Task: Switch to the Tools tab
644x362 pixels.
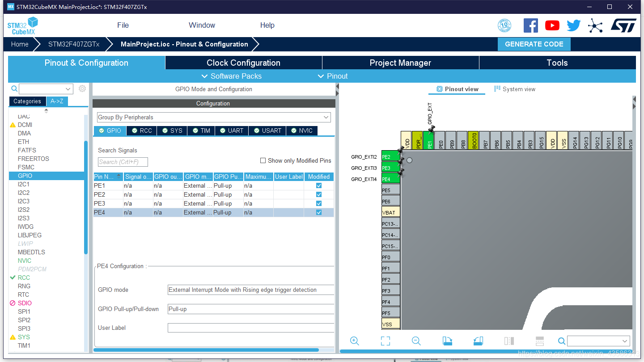Action: [x=557, y=63]
